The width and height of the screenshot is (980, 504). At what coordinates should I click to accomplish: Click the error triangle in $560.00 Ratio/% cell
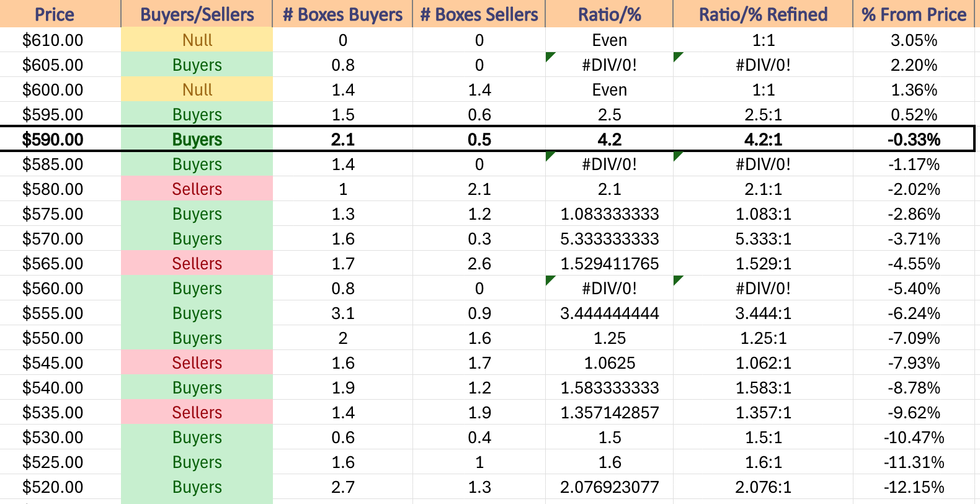coord(549,280)
